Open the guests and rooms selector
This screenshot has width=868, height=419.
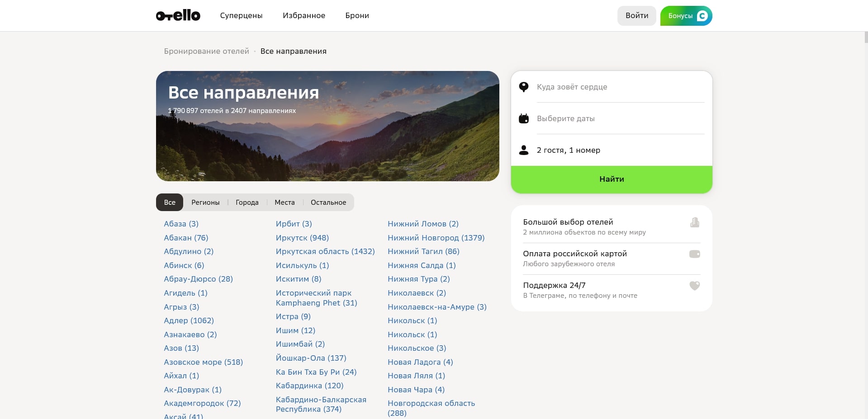pyautogui.click(x=568, y=150)
